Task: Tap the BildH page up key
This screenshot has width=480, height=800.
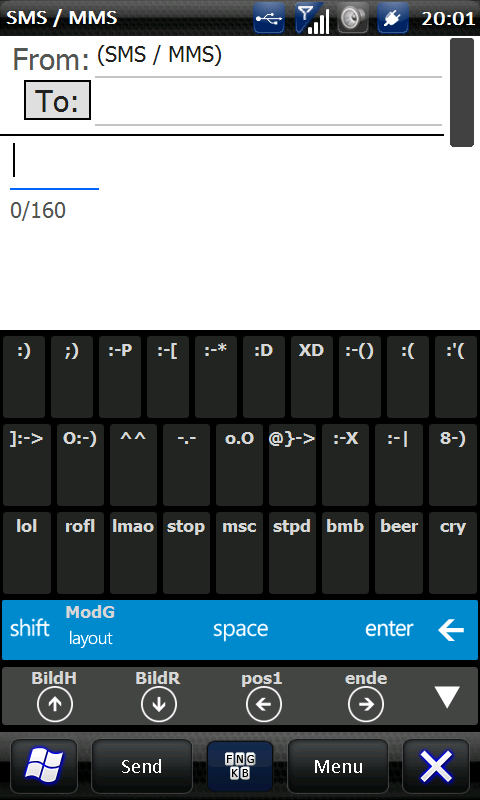Action: pyautogui.click(x=54, y=695)
